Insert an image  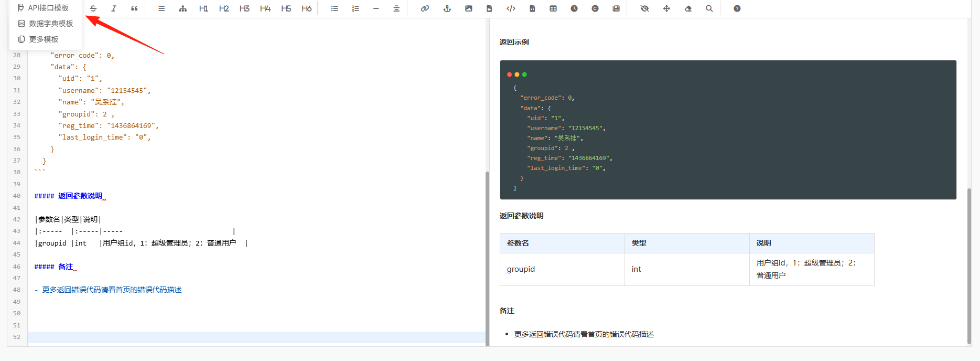point(469,8)
